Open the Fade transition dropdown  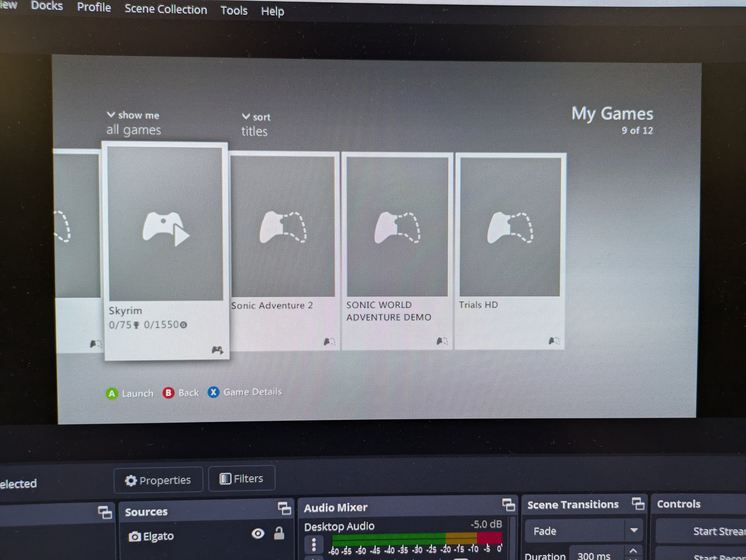(x=584, y=531)
